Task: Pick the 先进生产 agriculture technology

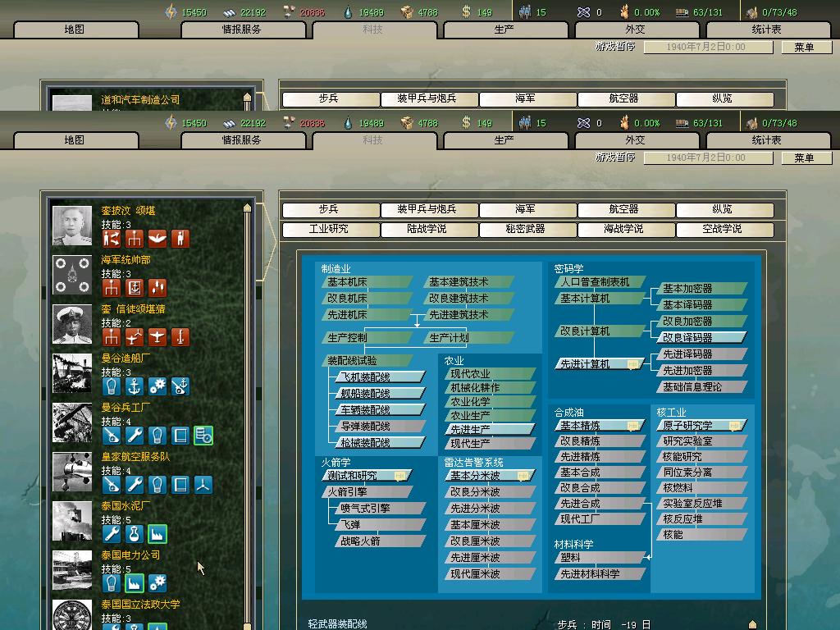Action: (x=491, y=430)
